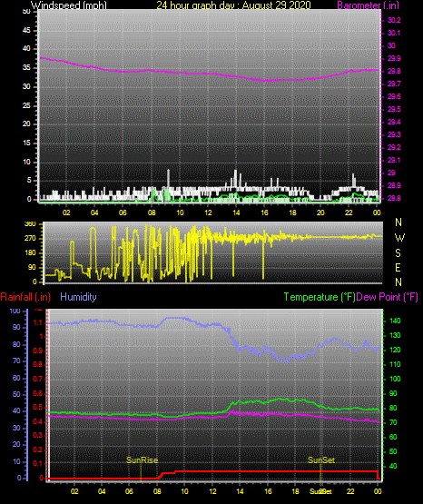Select the 29.7 barometer axis value
The width and height of the screenshot is (423, 504).
pyautogui.click(x=394, y=84)
